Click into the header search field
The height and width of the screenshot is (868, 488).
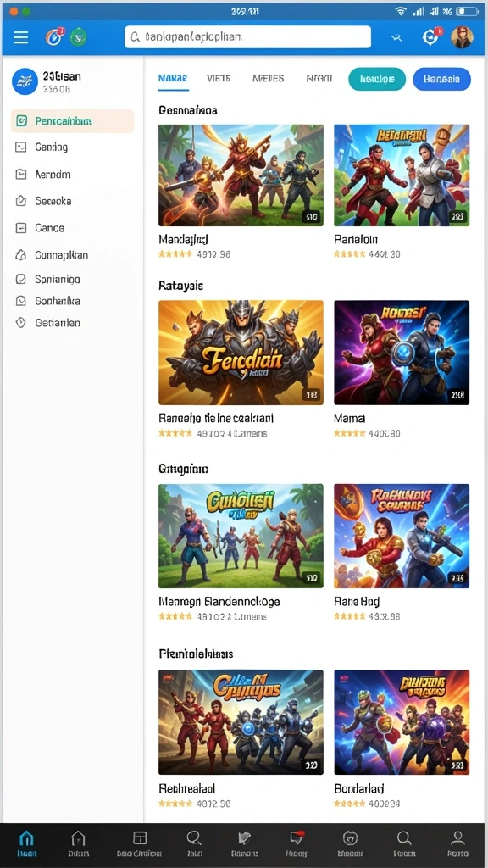[x=247, y=37]
